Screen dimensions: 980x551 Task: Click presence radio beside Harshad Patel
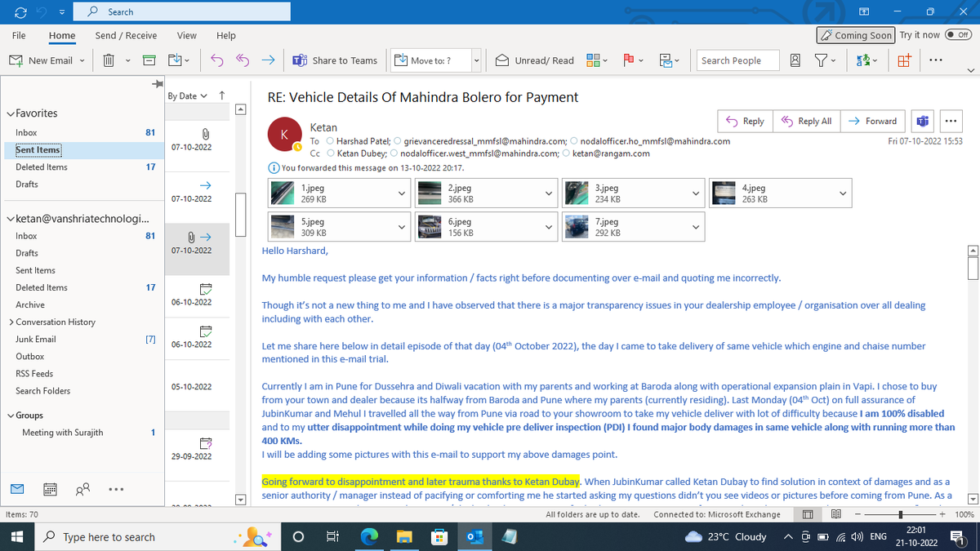[330, 141]
